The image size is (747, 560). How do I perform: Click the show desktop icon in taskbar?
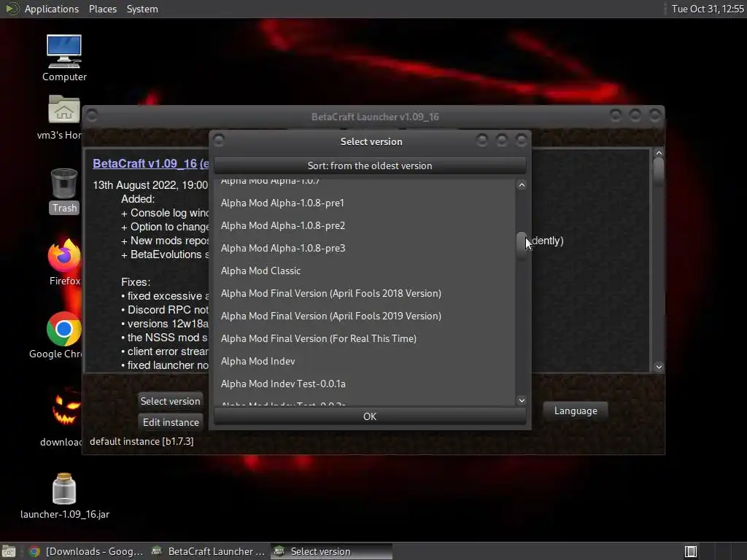pyautogui.click(x=9, y=551)
